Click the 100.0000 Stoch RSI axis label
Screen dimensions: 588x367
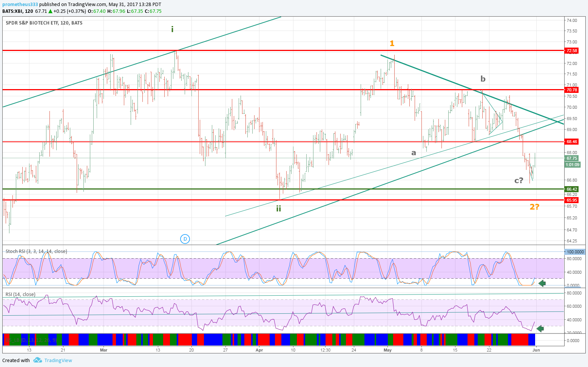coord(575,252)
